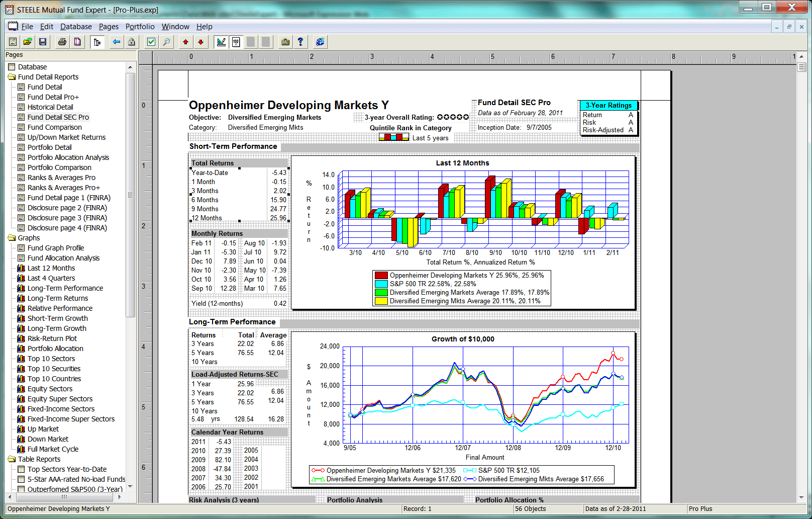812x519 pixels.
Task: Open the File menu
Action: click(x=27, y=27)
